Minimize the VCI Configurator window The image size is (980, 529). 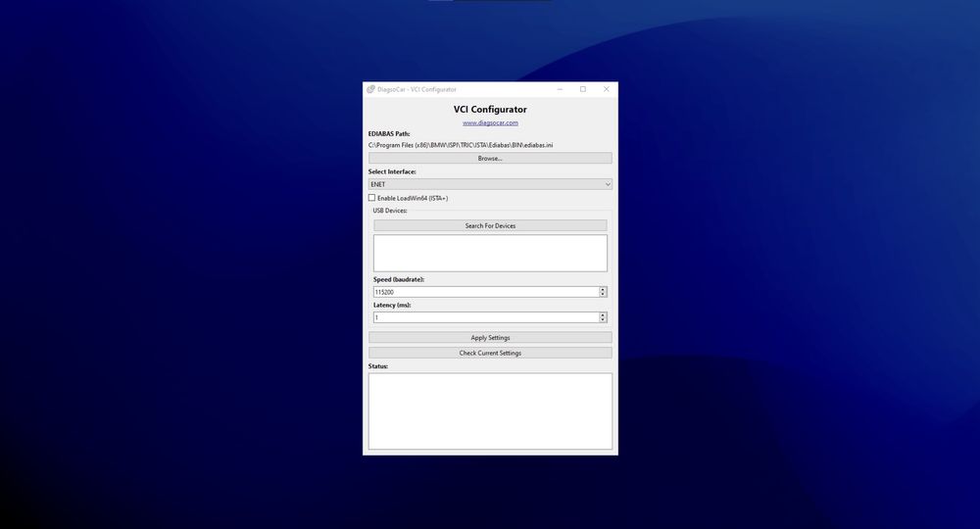coord(560,89)
